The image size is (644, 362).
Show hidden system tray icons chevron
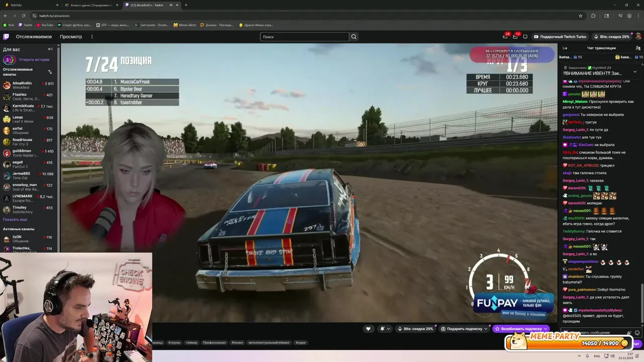[x=579, y=356]
